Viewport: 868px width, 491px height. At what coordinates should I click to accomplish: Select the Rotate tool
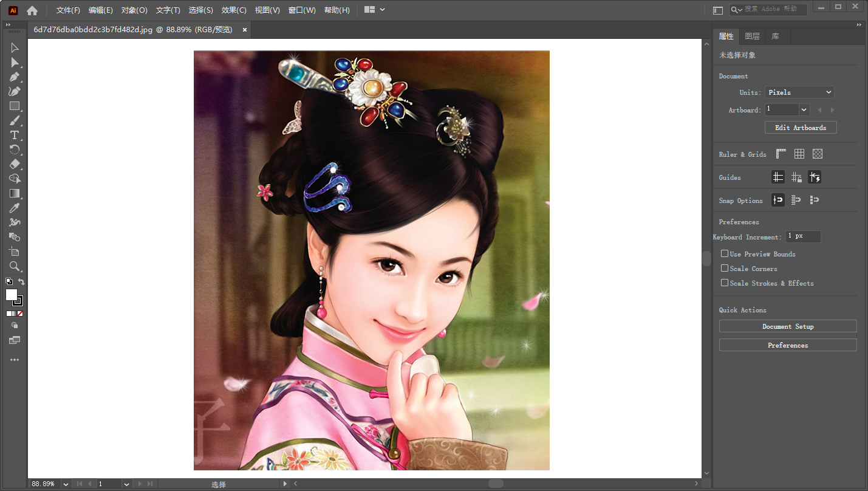[x=15, y=149]
